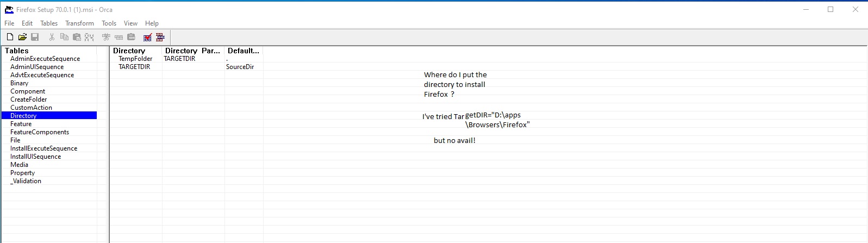Select the _Validation table
The width and height of the screenshot is (868, 243).
tap(26, 181)
